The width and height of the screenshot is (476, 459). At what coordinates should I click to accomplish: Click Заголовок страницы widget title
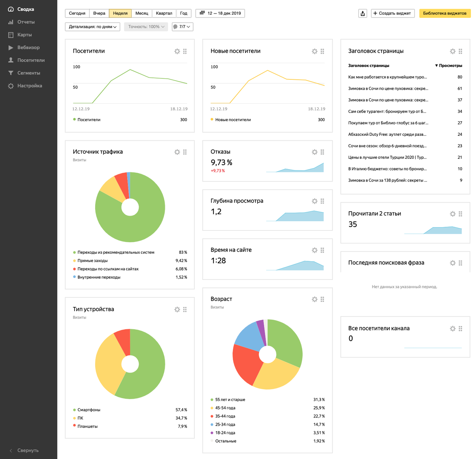pos(376,51)
